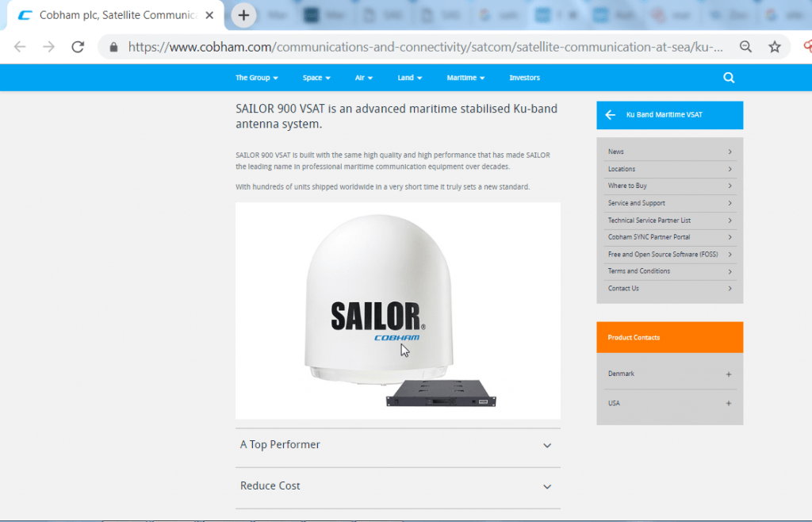Open the Space navigation dropdown
The image size is (812, 522).
(x=316, y=78)
